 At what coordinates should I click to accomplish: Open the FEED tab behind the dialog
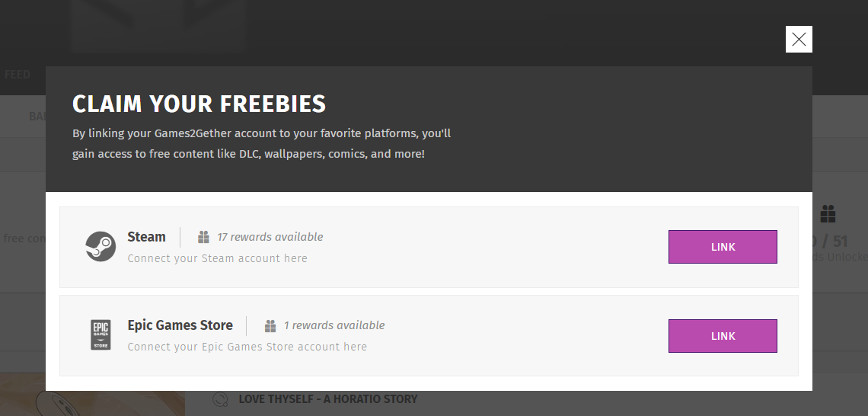click(x=18, y=74)
